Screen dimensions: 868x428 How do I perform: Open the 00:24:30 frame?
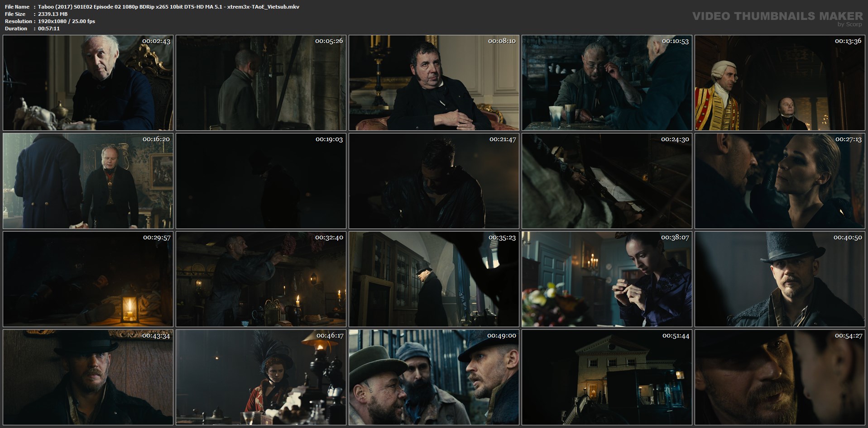(x=607, y=181)
